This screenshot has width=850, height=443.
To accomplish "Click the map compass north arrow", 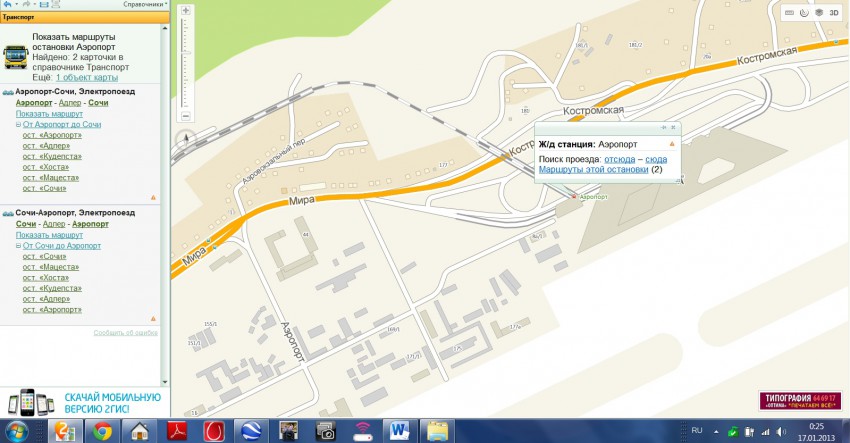I will [x=186, y=139].
